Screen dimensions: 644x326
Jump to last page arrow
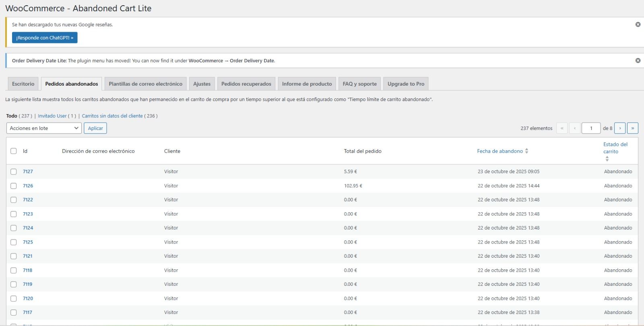coord(632,128)
